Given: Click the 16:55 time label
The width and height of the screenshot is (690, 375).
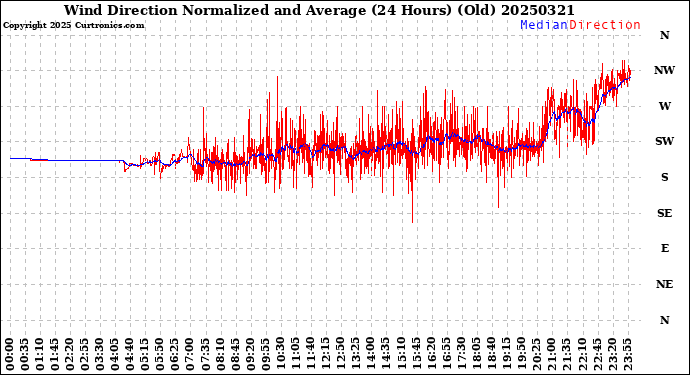Looking at the screenshot, I should click(x=447, y=354).
